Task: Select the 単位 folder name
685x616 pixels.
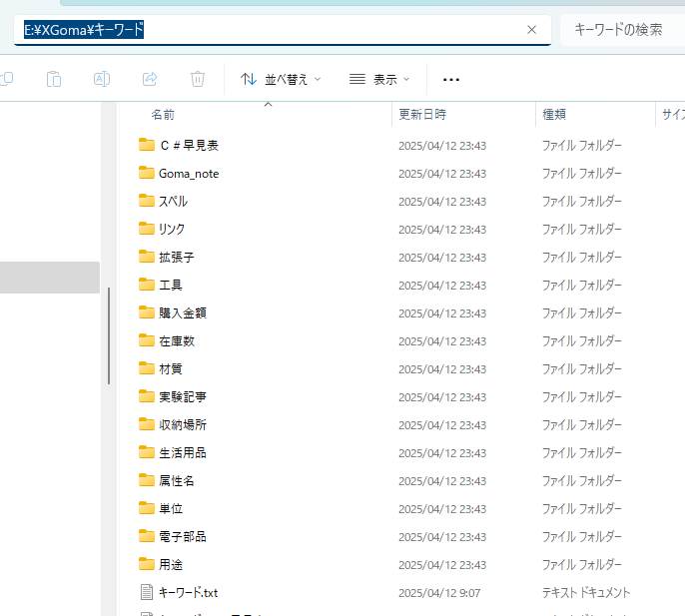Action: (171, 509)
